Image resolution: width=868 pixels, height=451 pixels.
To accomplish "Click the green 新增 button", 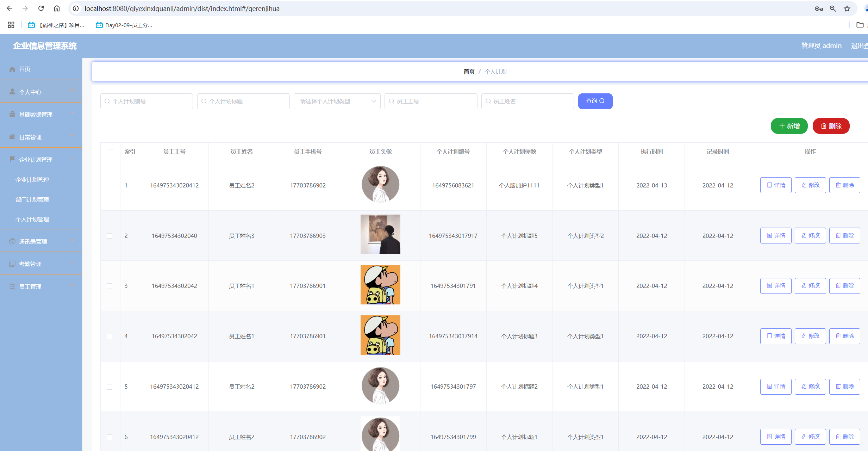I will pyautogui.click(x=789, y=126).
